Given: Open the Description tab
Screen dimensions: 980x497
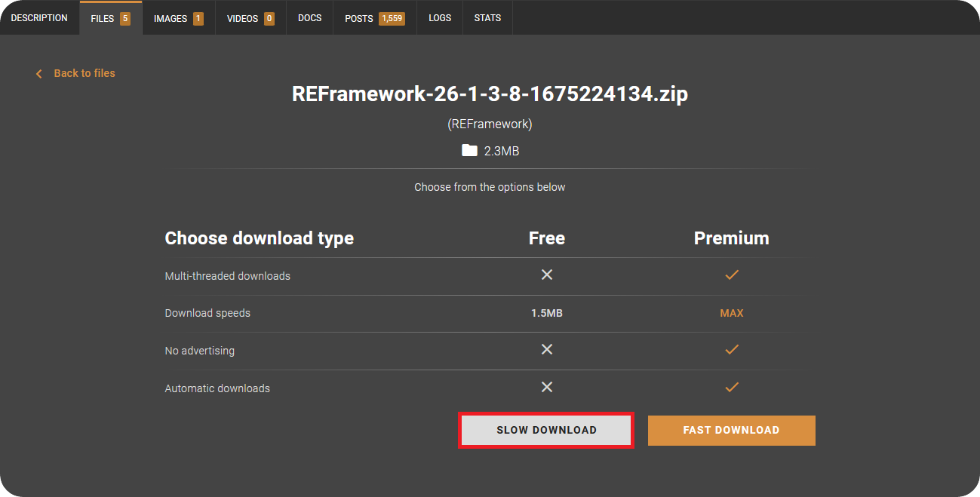Looking at the screenshot, I should coord(39,18).
